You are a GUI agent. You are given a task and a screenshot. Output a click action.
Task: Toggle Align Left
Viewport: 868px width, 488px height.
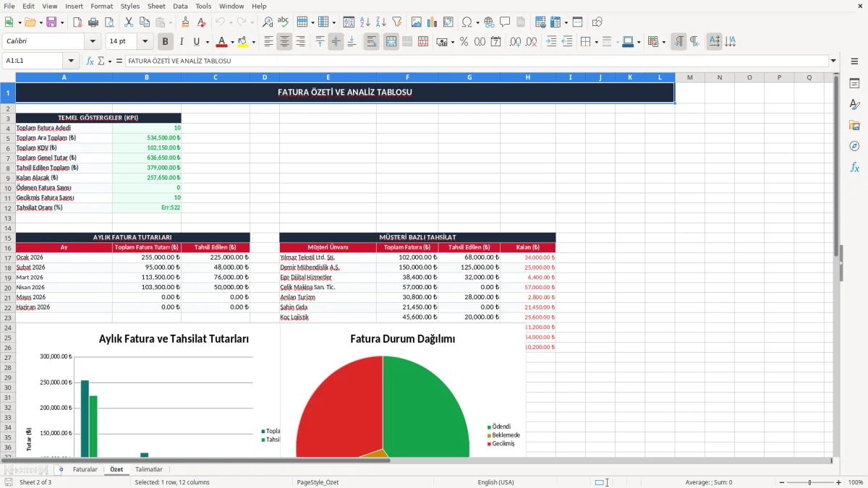[268, 42]
